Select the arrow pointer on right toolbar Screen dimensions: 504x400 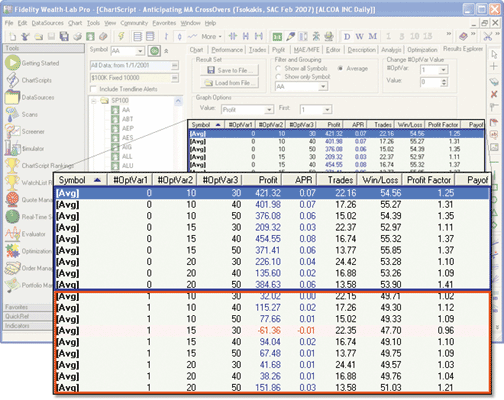click(x=494, y=54)
